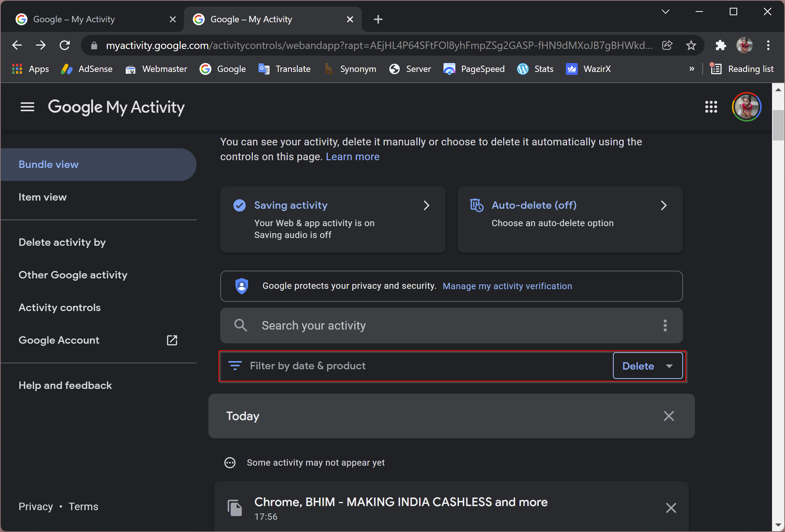The image size is (785, 532).
Task: Expand the Auto-delete (off) card chevron
Action: pyautogui.click(x=664, y=205)
